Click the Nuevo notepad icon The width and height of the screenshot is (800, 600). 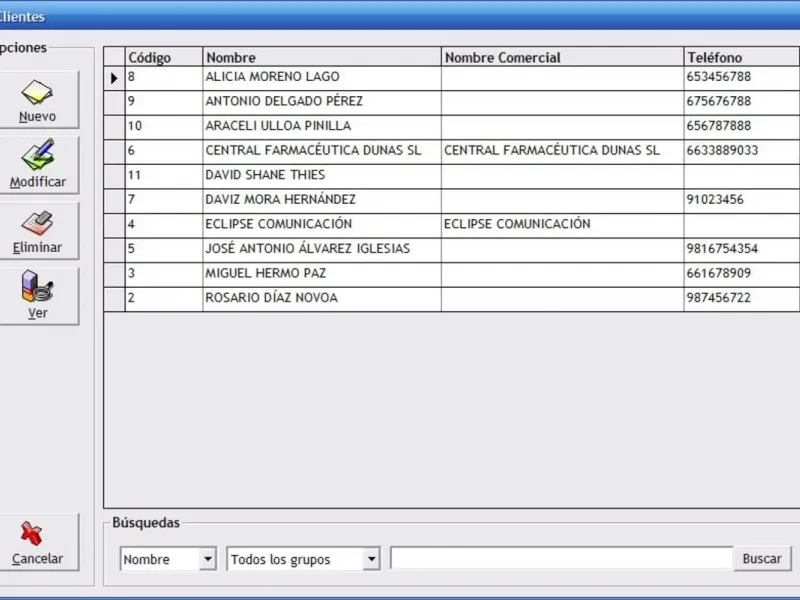[37, 92]
